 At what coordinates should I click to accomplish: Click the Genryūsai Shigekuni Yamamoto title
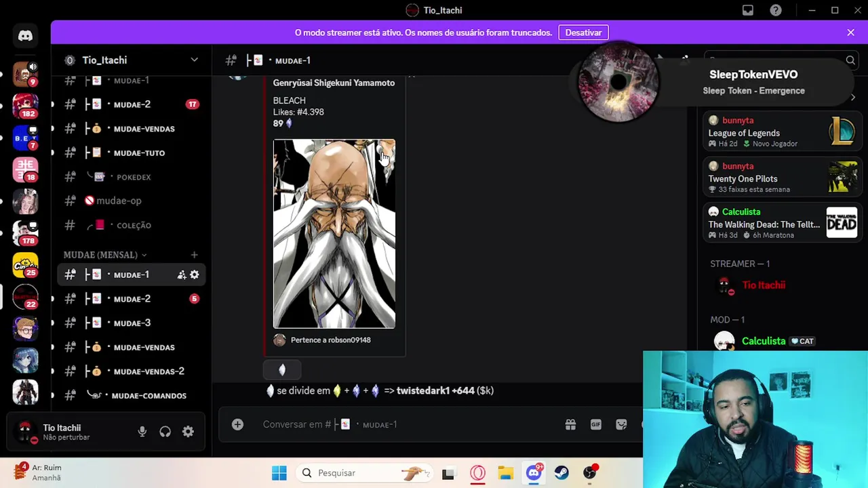334,83
